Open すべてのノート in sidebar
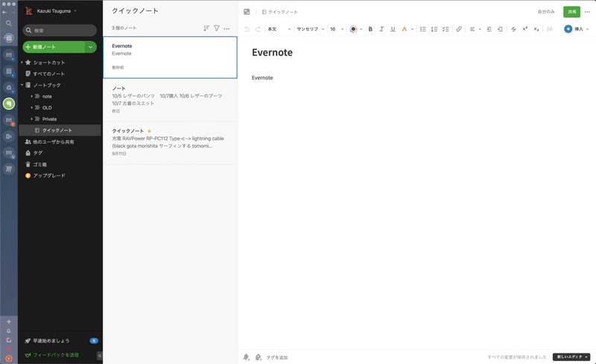This screenshot has width=596, height=364. point(49,74)
